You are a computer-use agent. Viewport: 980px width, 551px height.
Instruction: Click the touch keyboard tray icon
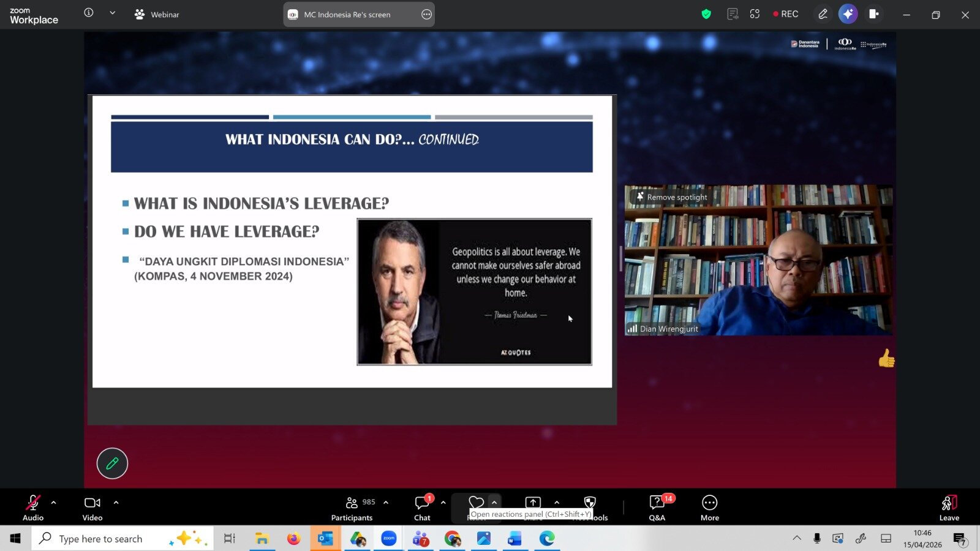tap(886, 538)
